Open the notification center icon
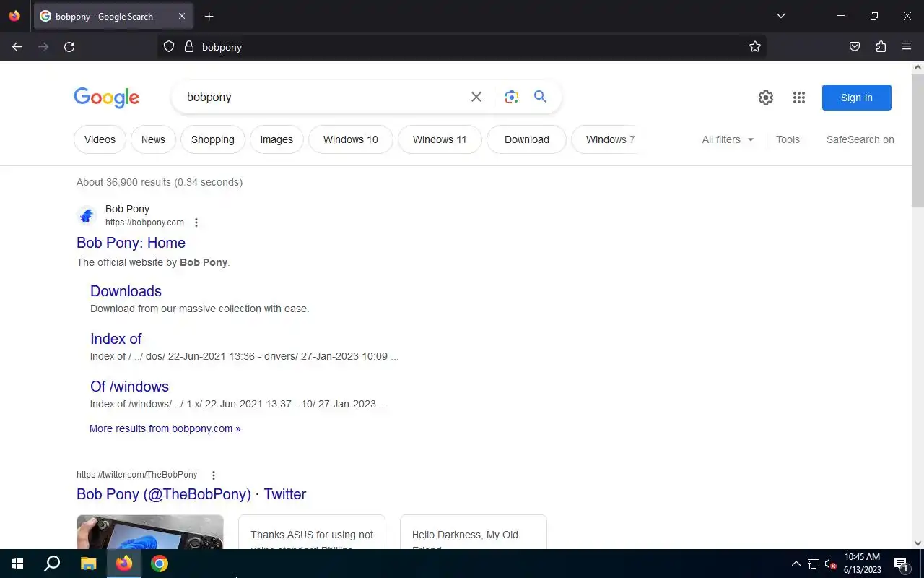The width and height of the screenshot is (924, 578). pos(901,564)
